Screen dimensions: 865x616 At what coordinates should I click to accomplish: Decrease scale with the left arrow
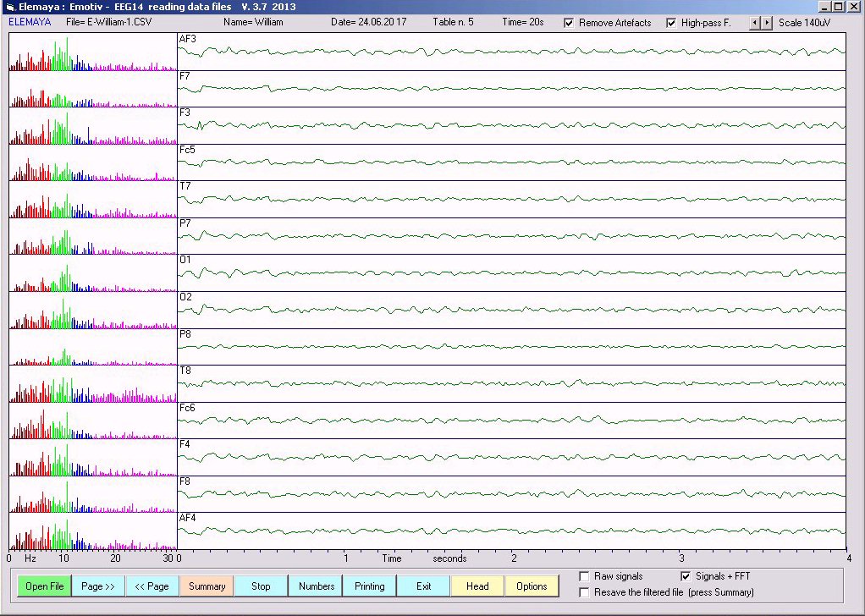click(x=756, y=22)
